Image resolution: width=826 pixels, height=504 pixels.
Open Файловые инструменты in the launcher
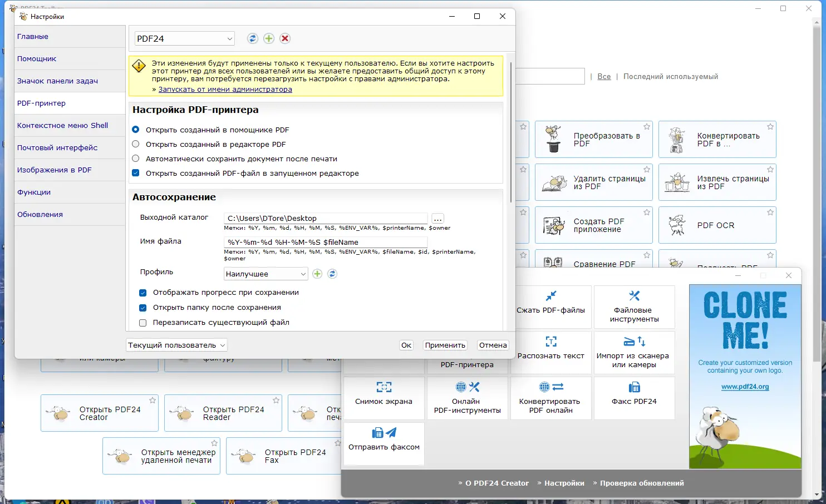pyautogui.click(x=635, y=307)
